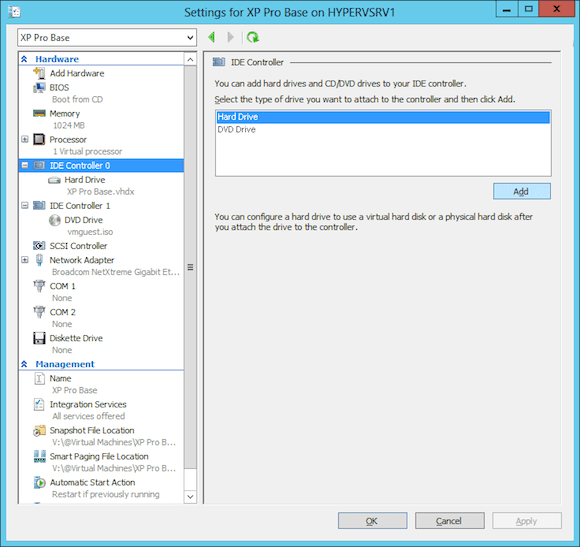Collapse the IDE Controller 0 node
This screenshot has height=547, width=580.
(25, 165)
